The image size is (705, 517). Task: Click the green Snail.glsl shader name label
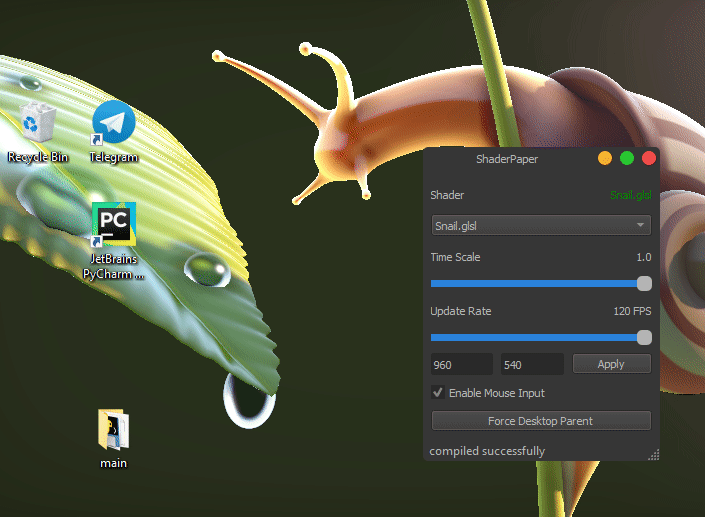[630, 195]
